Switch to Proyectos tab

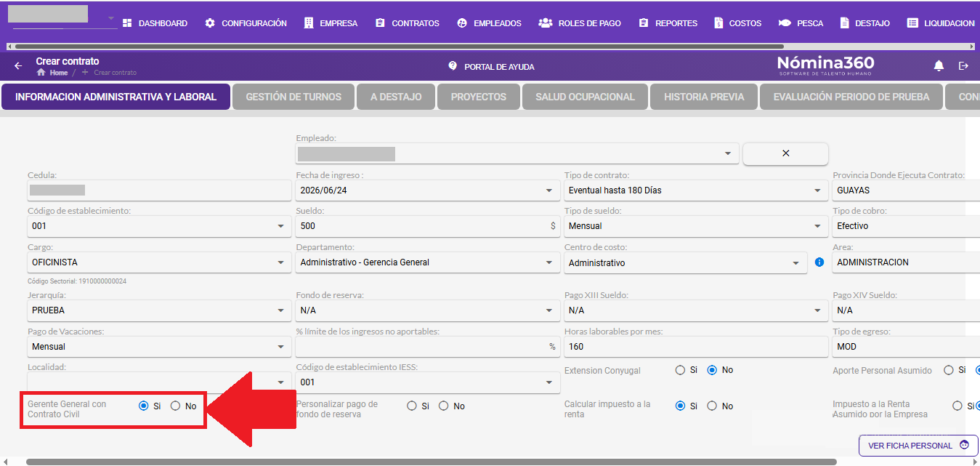click(x=479, y=97)
